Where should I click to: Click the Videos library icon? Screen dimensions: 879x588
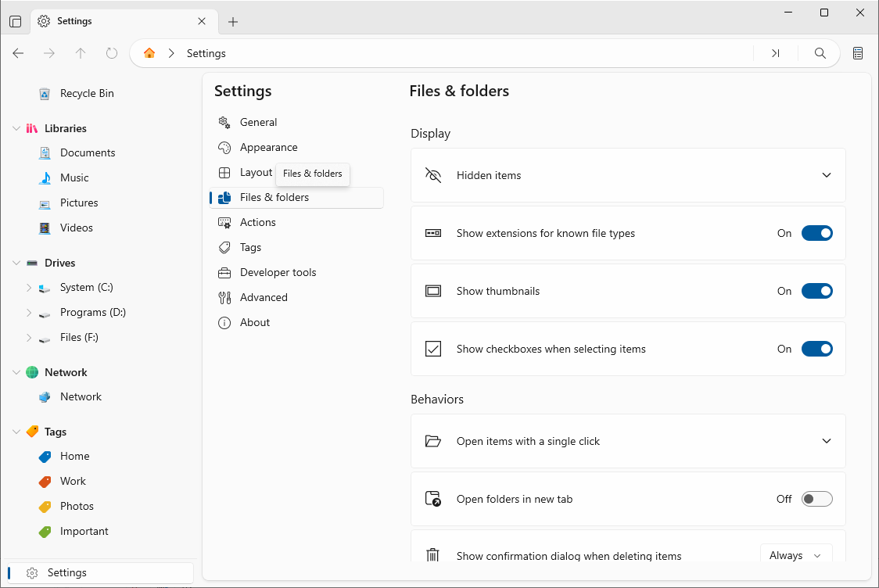coord(45,228)
